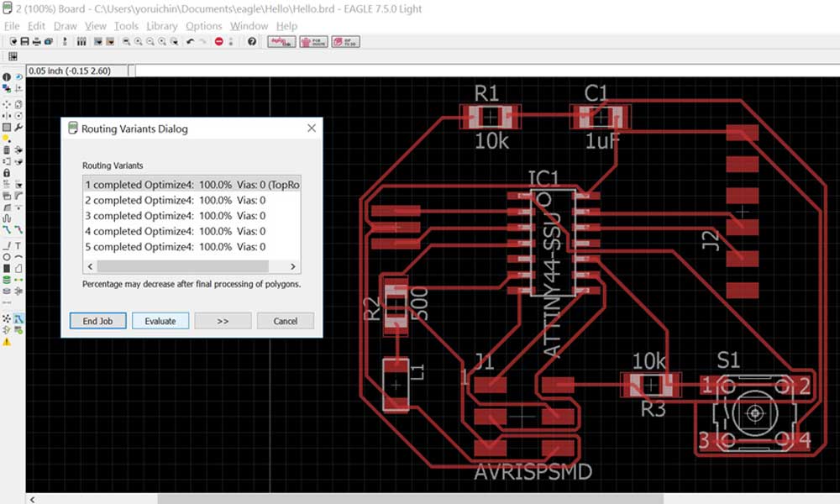Click the ATTINY44 IC1 chip on board
Viewport: 840px width, 504px height.
pyautogui.click(x=553, y=243)
